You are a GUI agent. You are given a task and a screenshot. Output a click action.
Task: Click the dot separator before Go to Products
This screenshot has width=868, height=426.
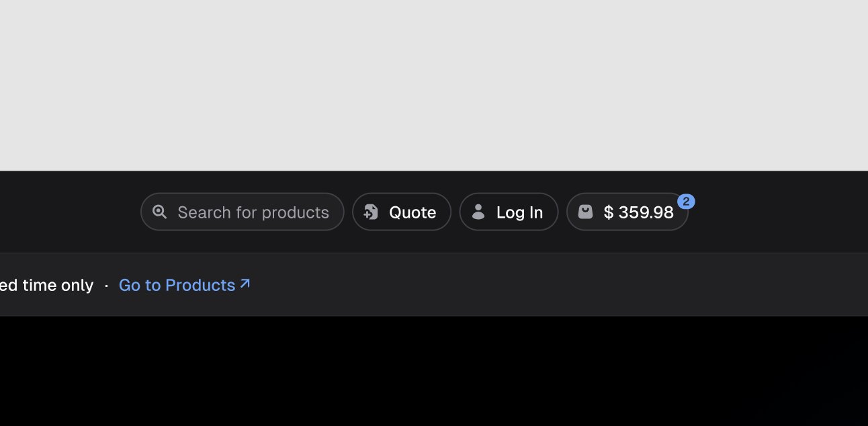coord(107,286)
